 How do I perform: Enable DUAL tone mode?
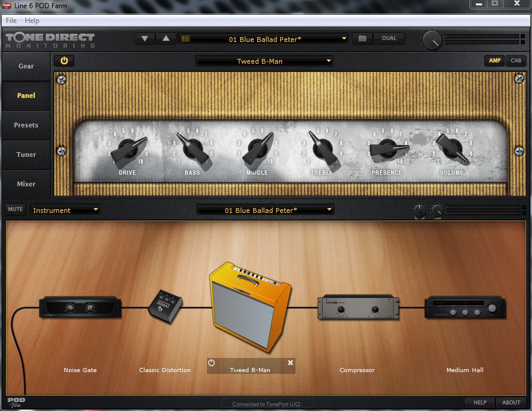click(x=389, y=38)
